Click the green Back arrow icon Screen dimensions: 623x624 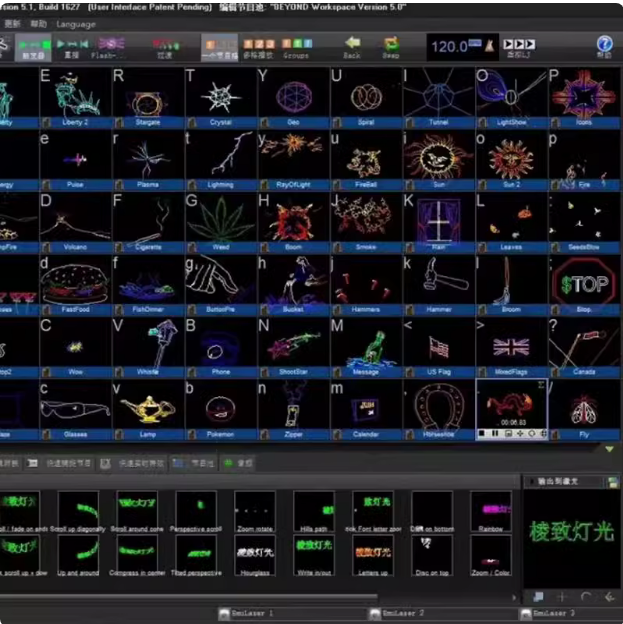tap(353, 43)
